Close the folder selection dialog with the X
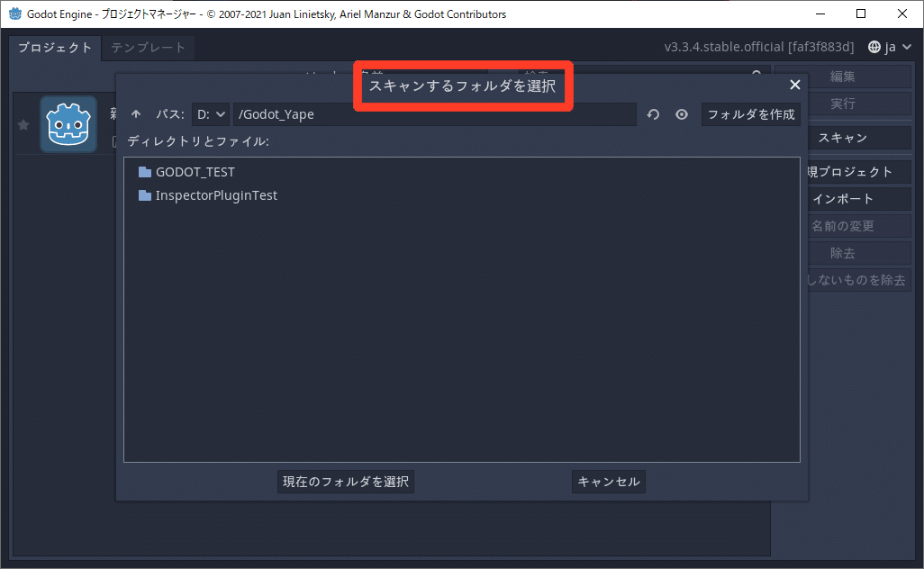The width and height of the screenshot is (924, 569). point(795,84)
